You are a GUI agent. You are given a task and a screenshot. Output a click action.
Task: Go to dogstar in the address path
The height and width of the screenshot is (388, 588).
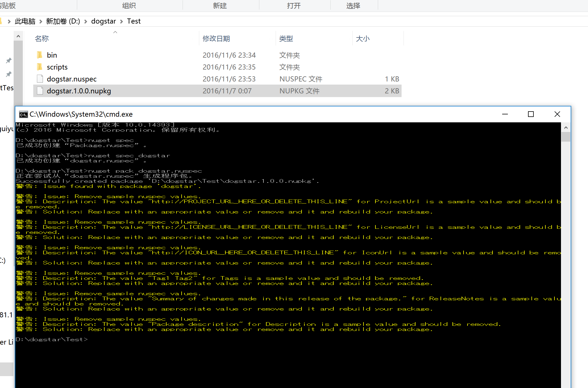click(103, 21)
